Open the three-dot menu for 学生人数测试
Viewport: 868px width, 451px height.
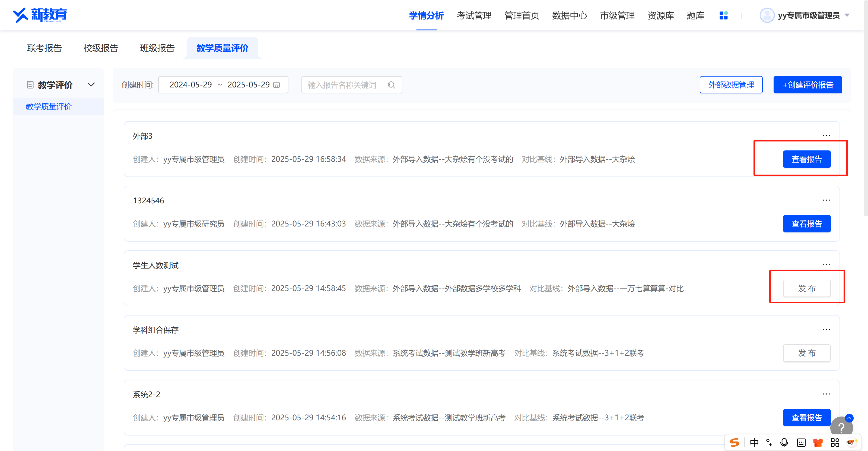click(826, 265)
